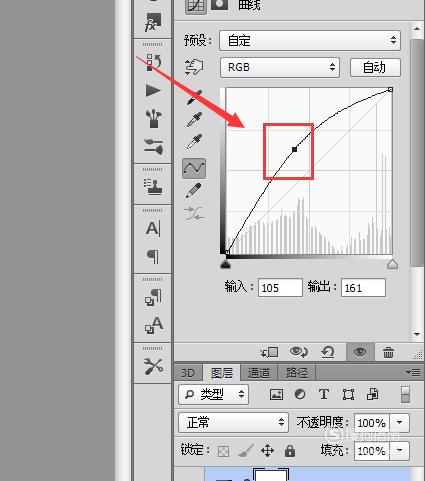Toggle the clip-to-layer button
The height and width of the screenshot is (481, 425).
pos(269,352)
